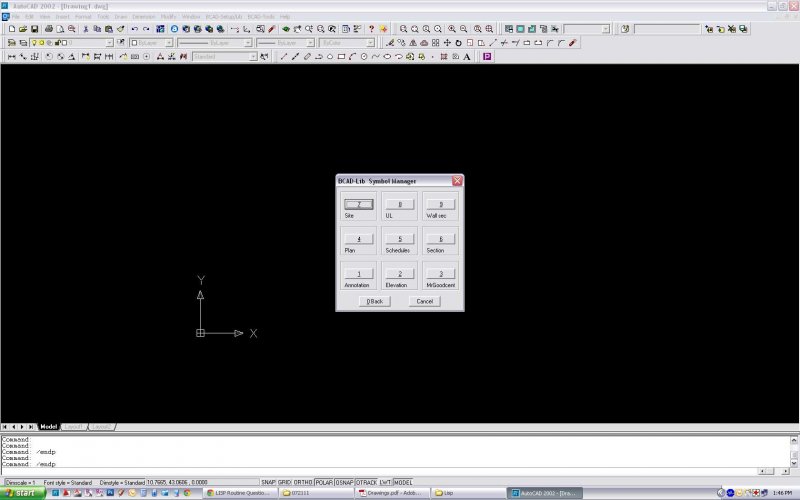800x500 pixels.
Task: Click the Help question mark icon
Action: [x=371, y=29]
